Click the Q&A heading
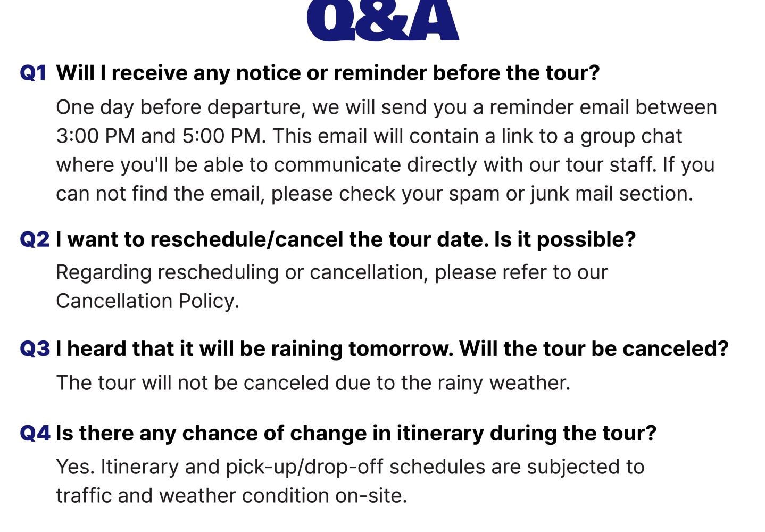The image size is (765, 532). point(382,20)
